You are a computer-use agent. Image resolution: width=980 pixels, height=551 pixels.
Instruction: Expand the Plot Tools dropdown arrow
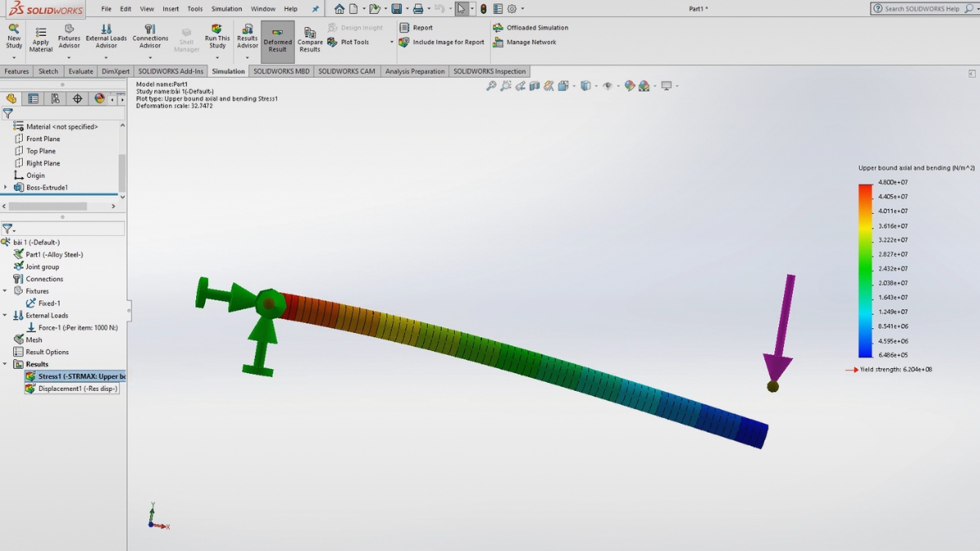(392, 42)
